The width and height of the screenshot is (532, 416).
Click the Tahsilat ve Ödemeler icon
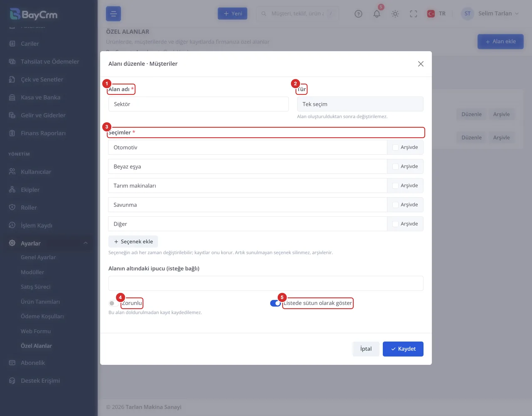pos(12,62)
